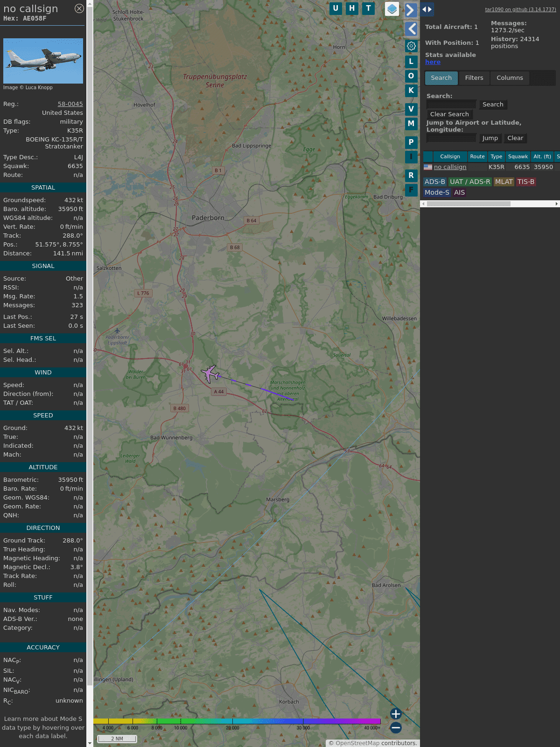
Task: Sort table by Callsign column
Action: (x=450, y=157)
